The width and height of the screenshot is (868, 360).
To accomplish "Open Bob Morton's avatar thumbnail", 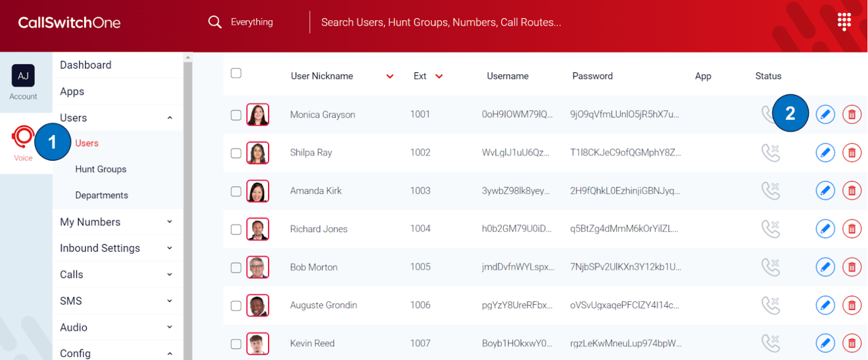I will pos(258,267).
